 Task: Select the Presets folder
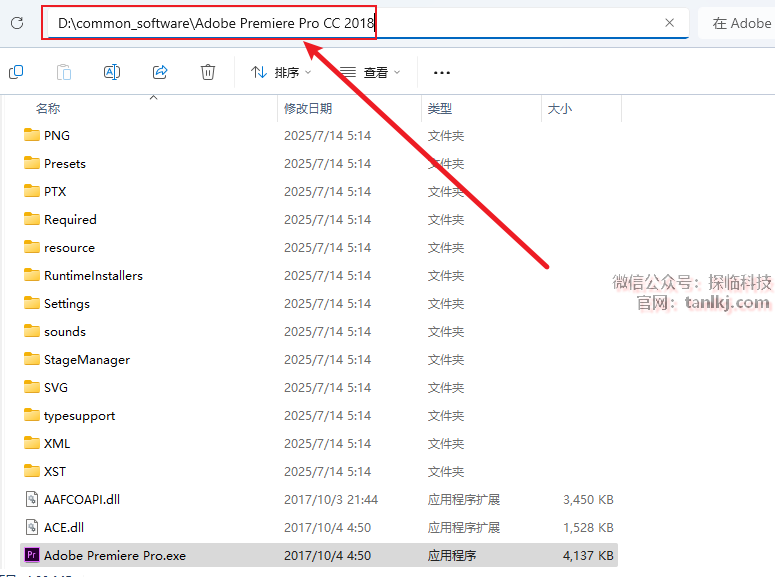65,163
